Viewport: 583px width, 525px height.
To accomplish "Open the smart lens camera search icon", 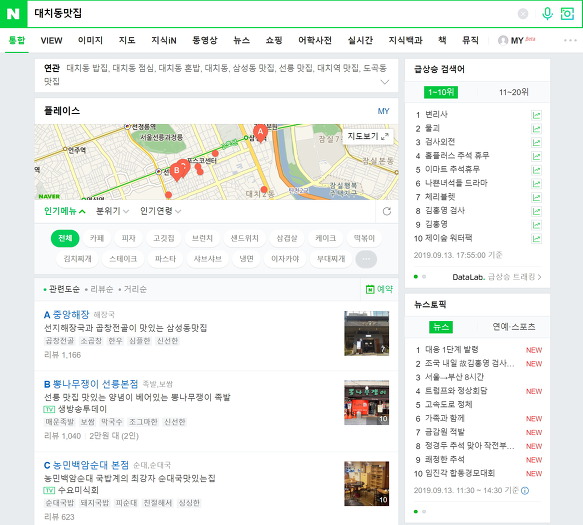I will 567,14.
